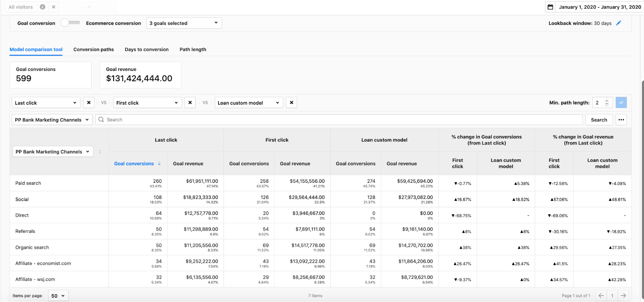This screenshot has height=302, width=644.
Task: Open the Days to conversion tab
Action: pos(147,49)
